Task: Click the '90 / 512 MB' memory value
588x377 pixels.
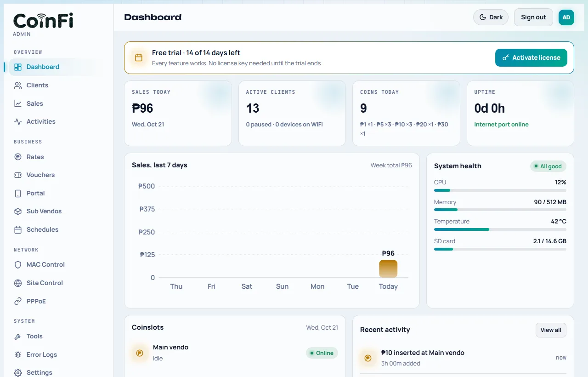Action: tap(550, 202)
